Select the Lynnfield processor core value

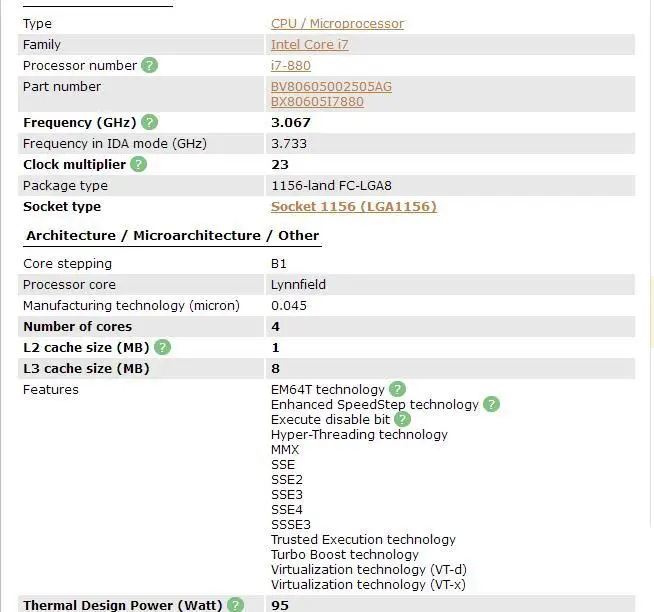tap(298, 285)
